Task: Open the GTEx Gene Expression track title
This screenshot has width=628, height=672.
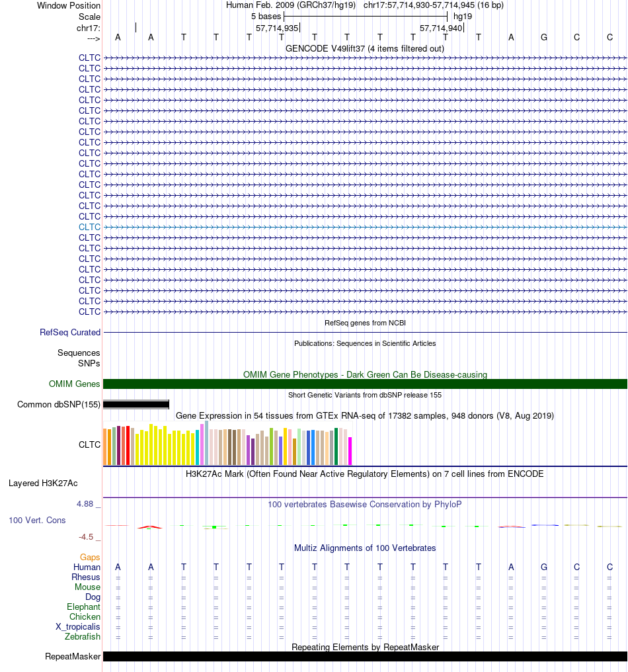Action: pos(364,416)
